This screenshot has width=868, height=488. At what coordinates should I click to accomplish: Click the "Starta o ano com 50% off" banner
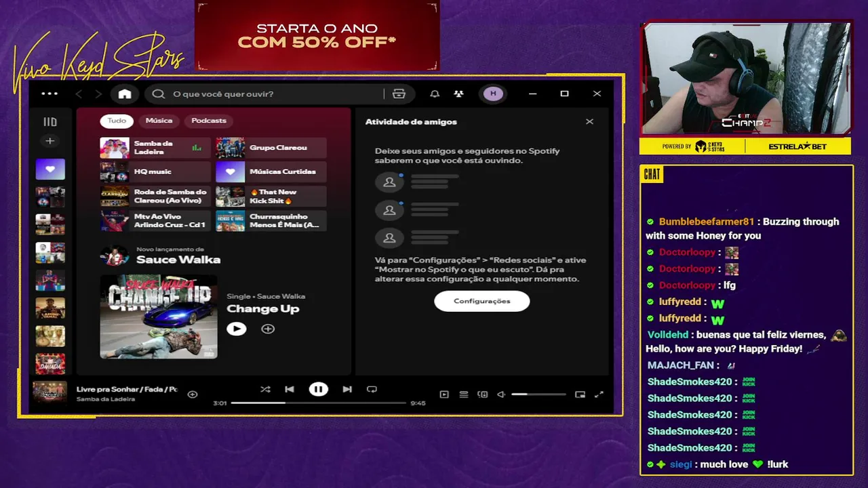(x=317, y=36)
